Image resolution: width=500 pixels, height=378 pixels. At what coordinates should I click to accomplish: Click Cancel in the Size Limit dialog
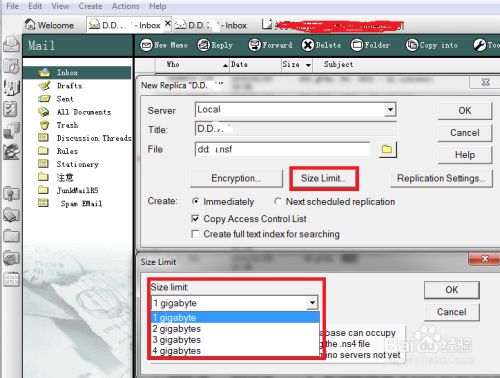click(452, 312)
